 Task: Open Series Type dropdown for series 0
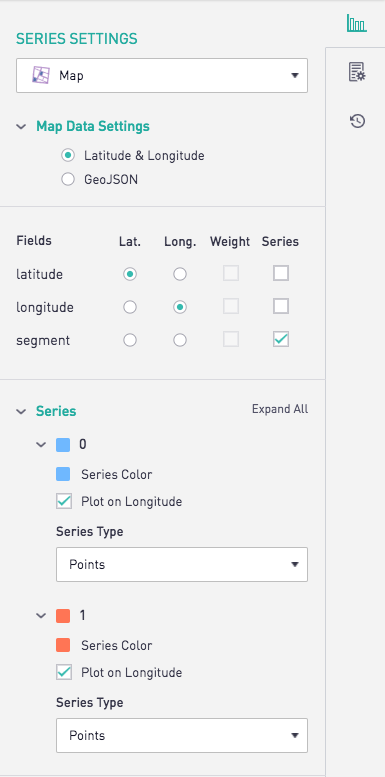point(182,564)
